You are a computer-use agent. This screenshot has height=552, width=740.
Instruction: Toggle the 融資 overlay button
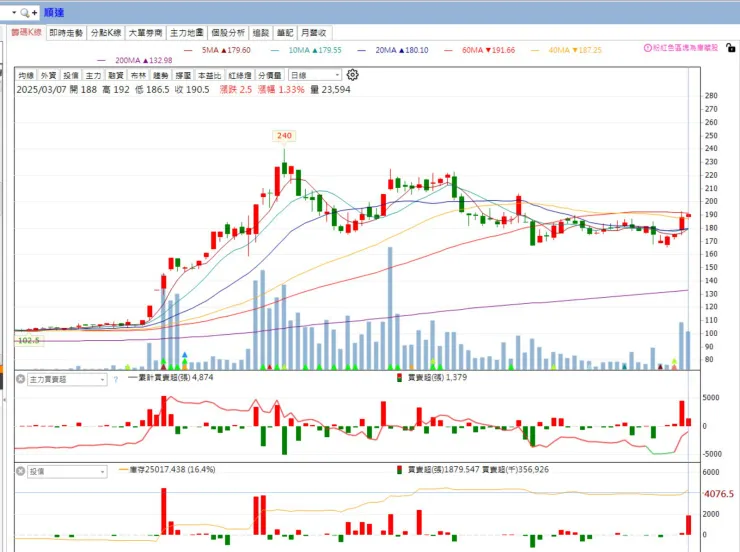[x=116, y=75]
